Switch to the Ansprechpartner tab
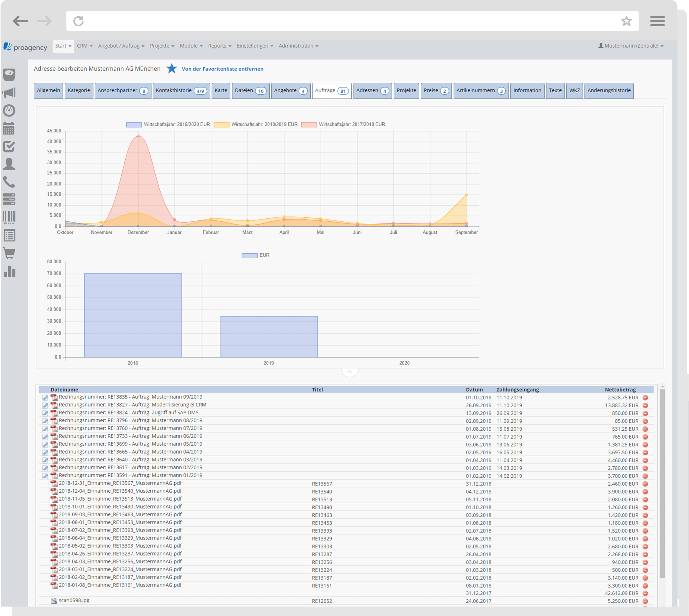 coord(122,91)
